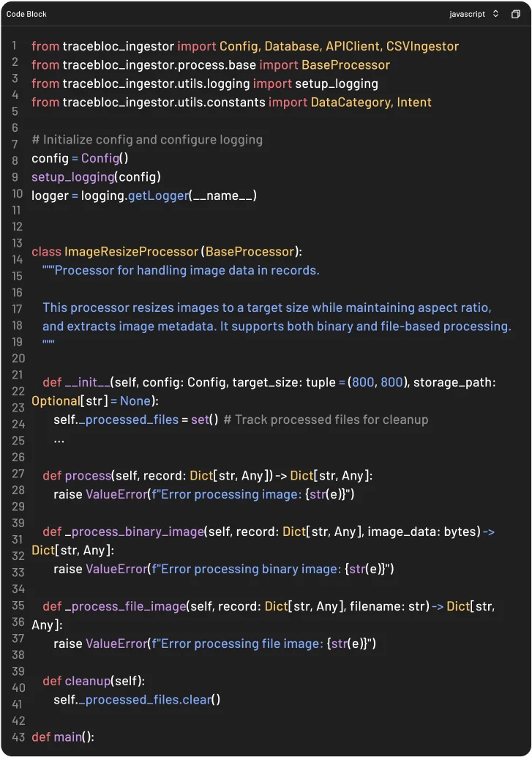Click the up-down chevron beside javascript
532x757 pixels.
(x=495, y=14)
